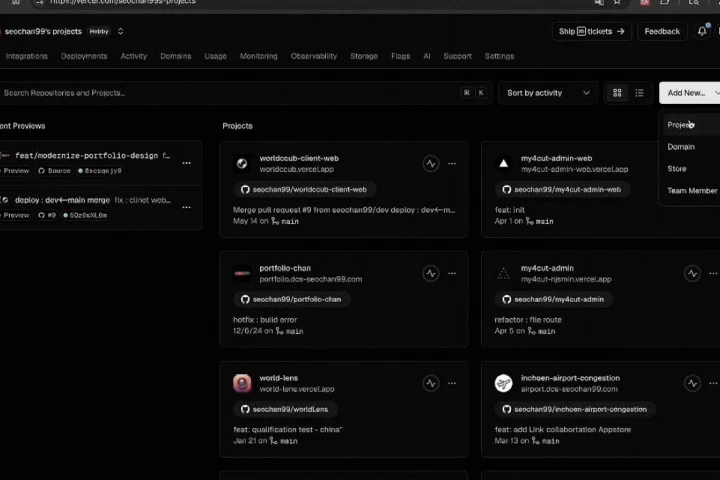Switch to the Usage tab

point(215,56)
